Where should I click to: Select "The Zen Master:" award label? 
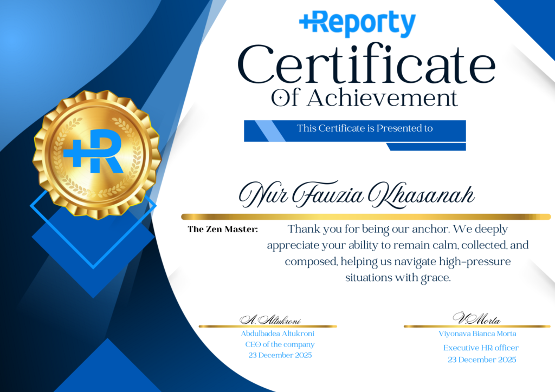pyautogui.click(x=223, y=230)
